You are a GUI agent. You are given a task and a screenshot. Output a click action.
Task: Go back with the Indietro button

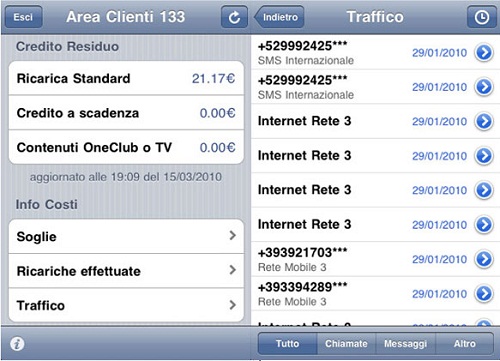[279, 17]
